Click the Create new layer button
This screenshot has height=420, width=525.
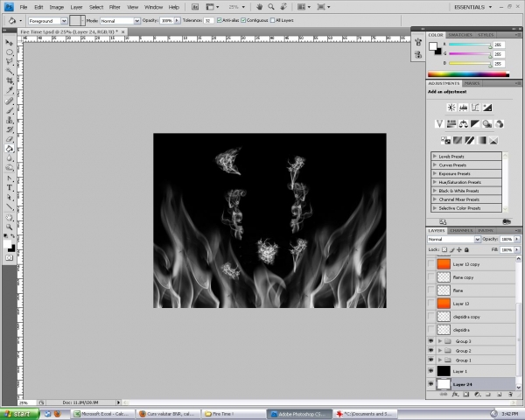(499, 395)
